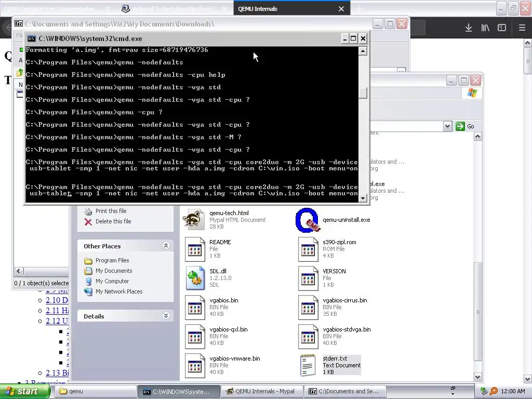The height and width of the screenshot is (399, 532).
Task: Open the cmd.exe title bar system icon
Action: click(32, 38)
